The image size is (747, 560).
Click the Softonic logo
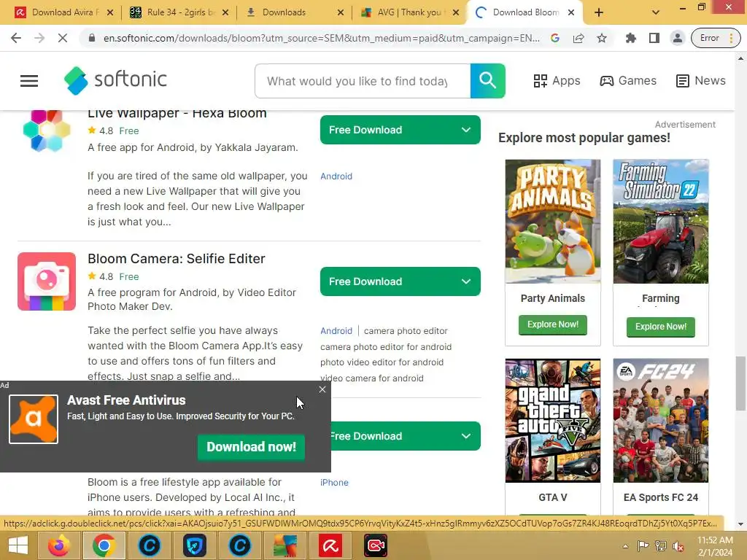click(x=115, y=80)
